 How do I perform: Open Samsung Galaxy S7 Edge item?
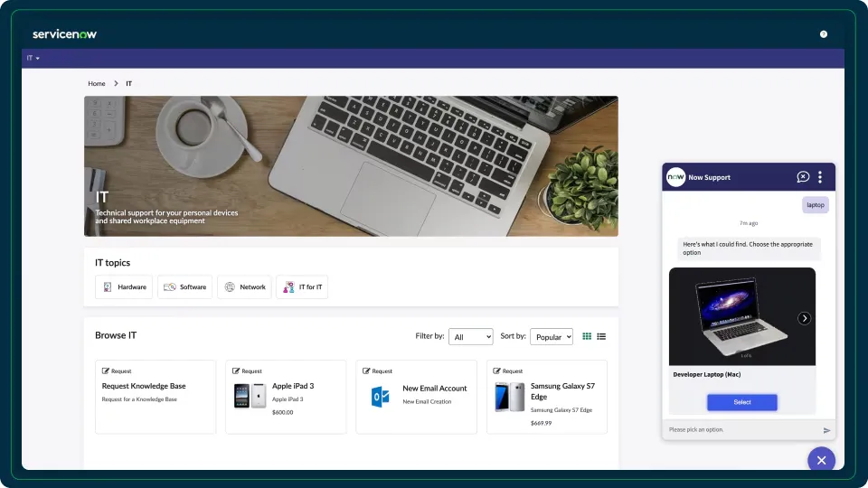pos(547,397)
